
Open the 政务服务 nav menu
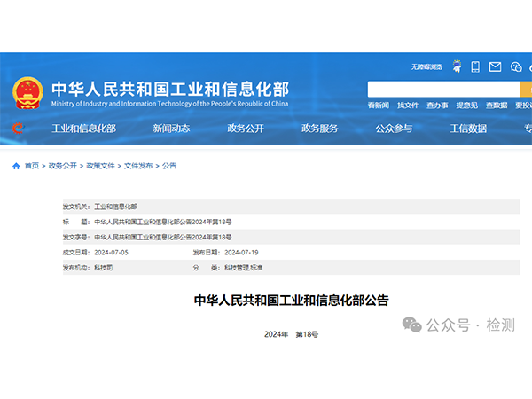(x=320, y=129)
